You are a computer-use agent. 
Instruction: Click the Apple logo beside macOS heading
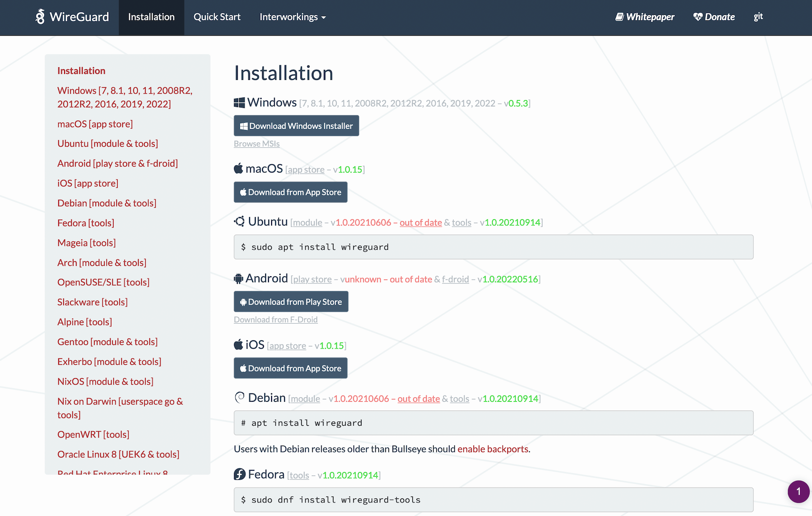click(238, 168)
